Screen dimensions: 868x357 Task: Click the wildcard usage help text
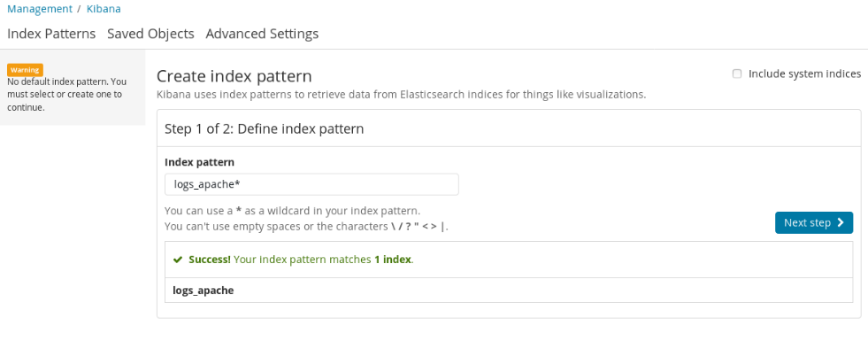pos(292,211)
